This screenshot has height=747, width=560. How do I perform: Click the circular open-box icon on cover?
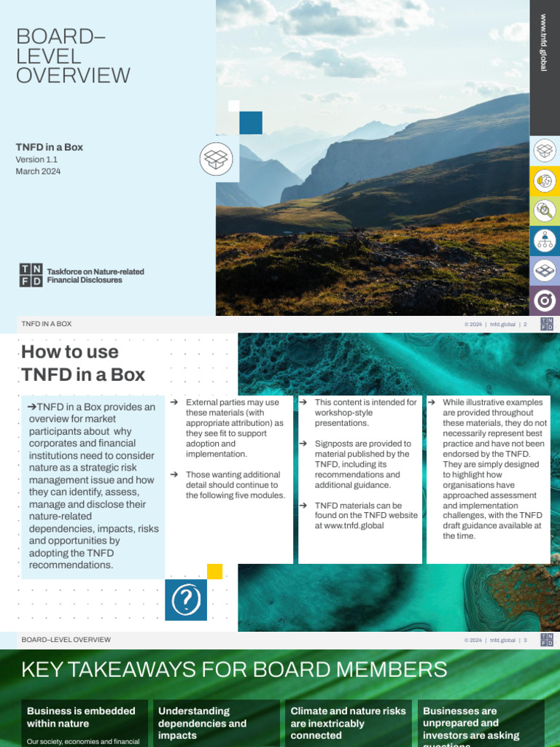point(216,158)
